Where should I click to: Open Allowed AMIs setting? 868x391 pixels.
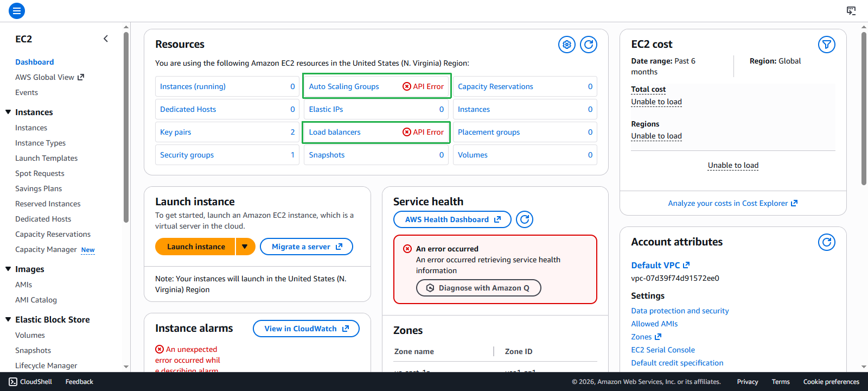[654, 324]
